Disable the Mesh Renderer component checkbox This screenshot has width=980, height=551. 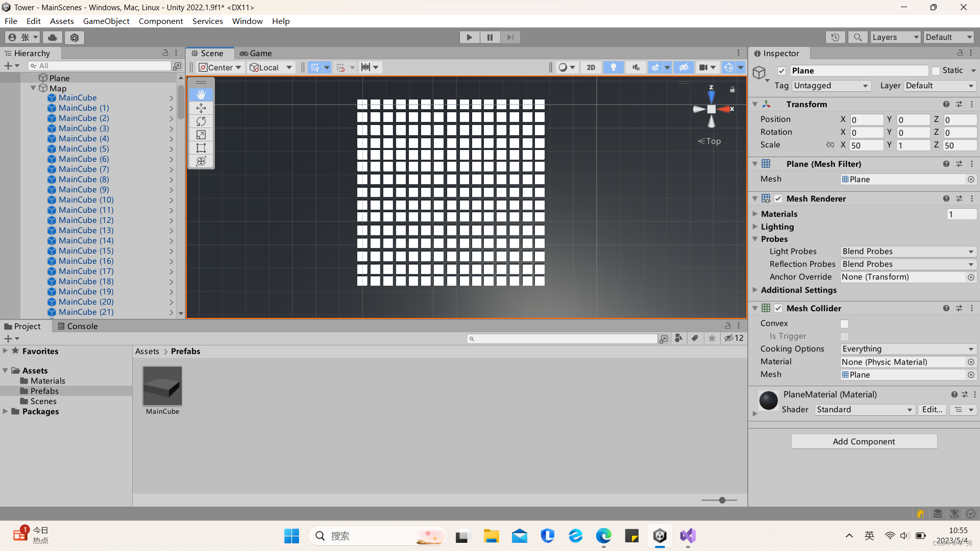(x=778, y=198)
